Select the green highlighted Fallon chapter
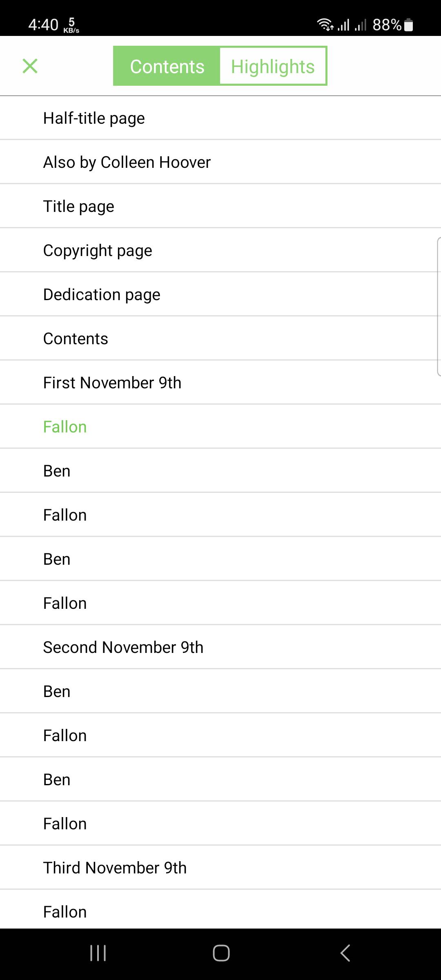This screenshot has height=980, width=441. tap(220, 427)
